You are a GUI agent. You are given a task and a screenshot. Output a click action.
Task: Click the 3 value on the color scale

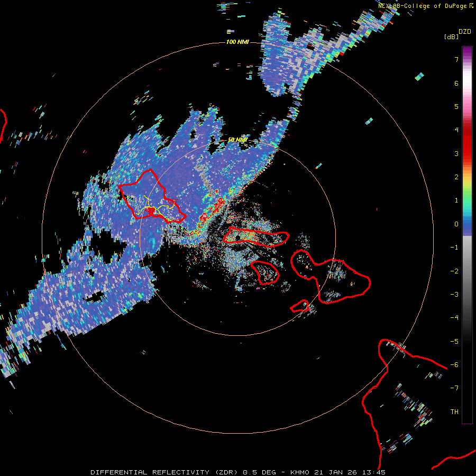[x=456, y=153]
